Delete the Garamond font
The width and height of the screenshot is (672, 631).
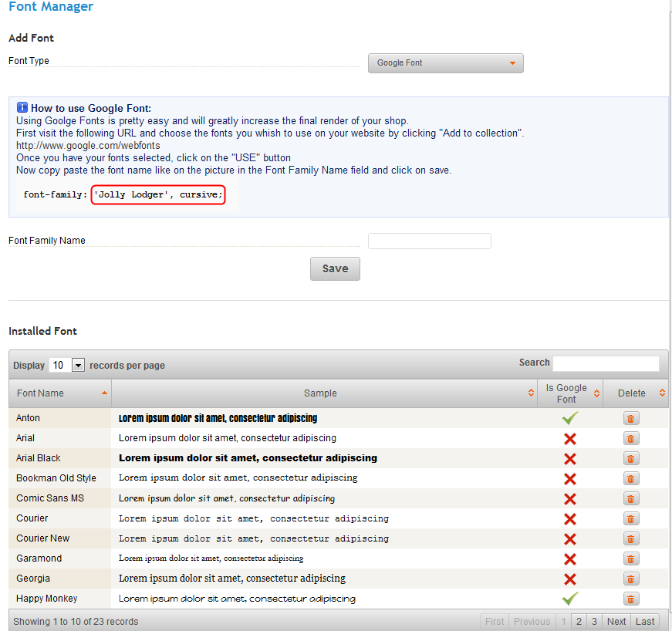(631, 559)
